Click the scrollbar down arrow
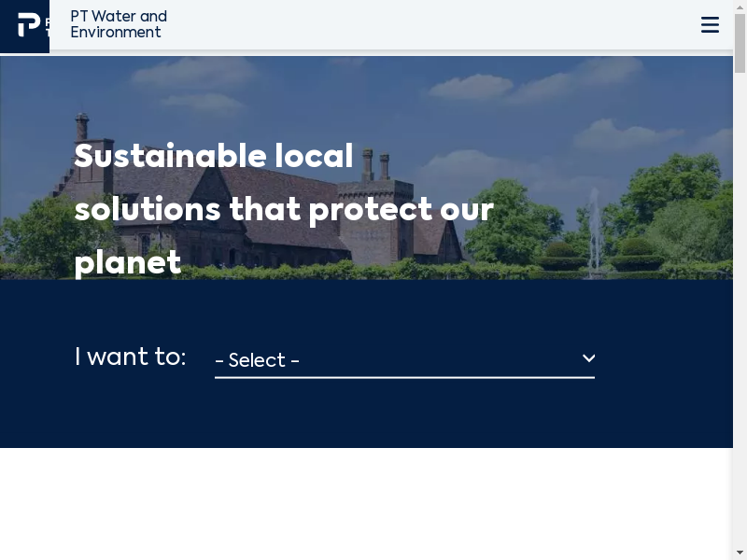The image size is (747, 560). pos(740,552)
